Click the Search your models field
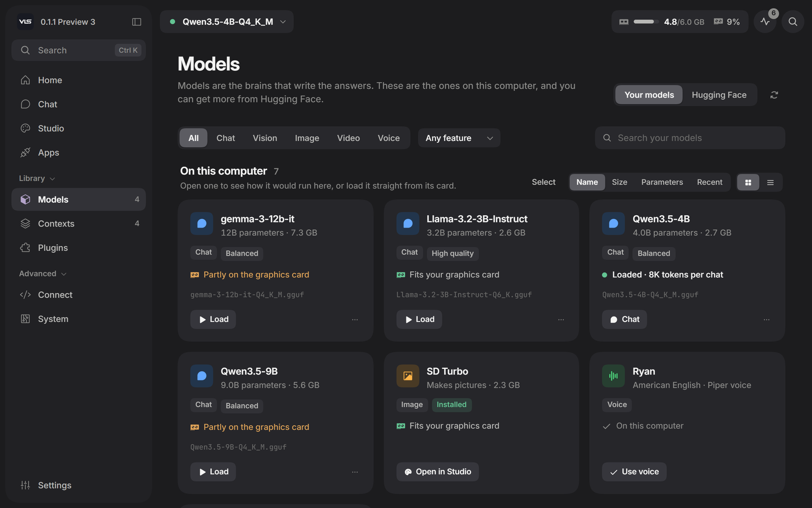Image resolution: width=812 pixels, height=508 pixels. point(690,138)
